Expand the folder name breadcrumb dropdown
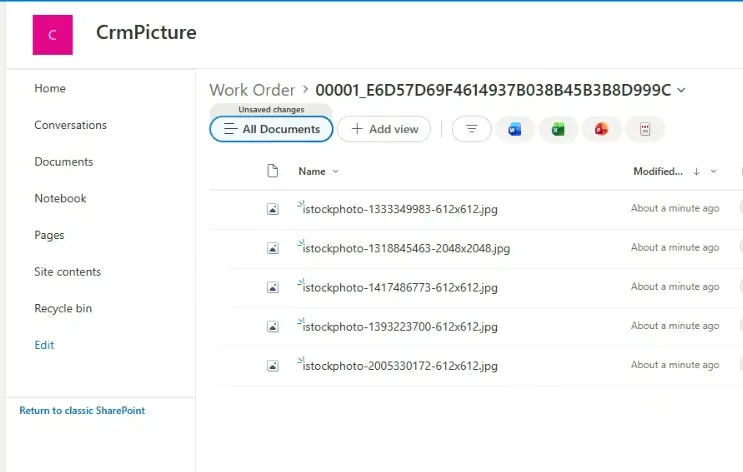The image size is (743, 472). click(681, 90)
